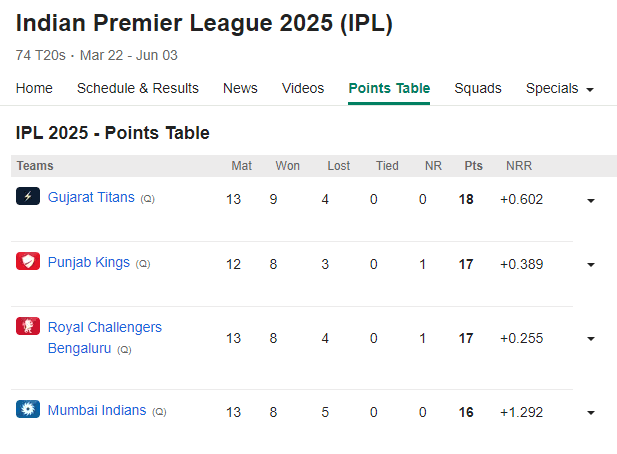Click the NRR column header

(x=519, y=166)
